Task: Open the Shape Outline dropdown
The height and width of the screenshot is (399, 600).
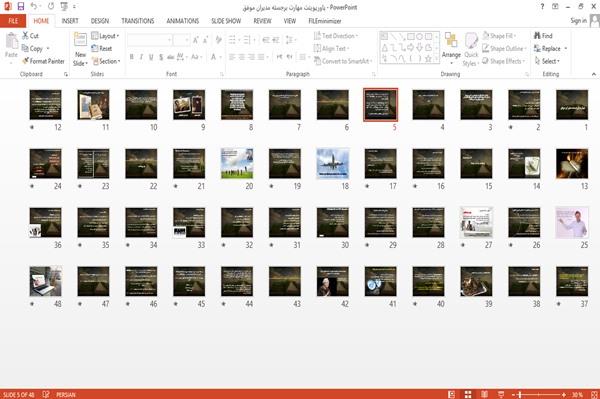Action: [504, 48]
